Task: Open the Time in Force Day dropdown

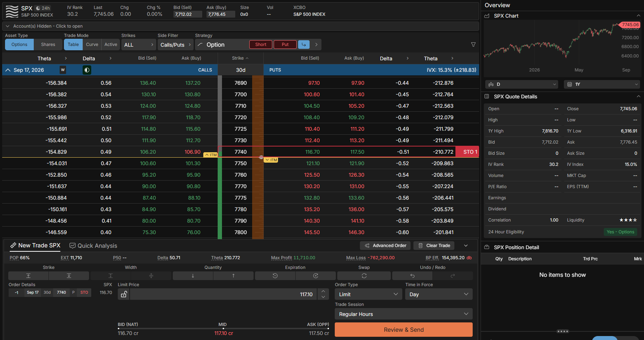Action: [x=439, y=294]
